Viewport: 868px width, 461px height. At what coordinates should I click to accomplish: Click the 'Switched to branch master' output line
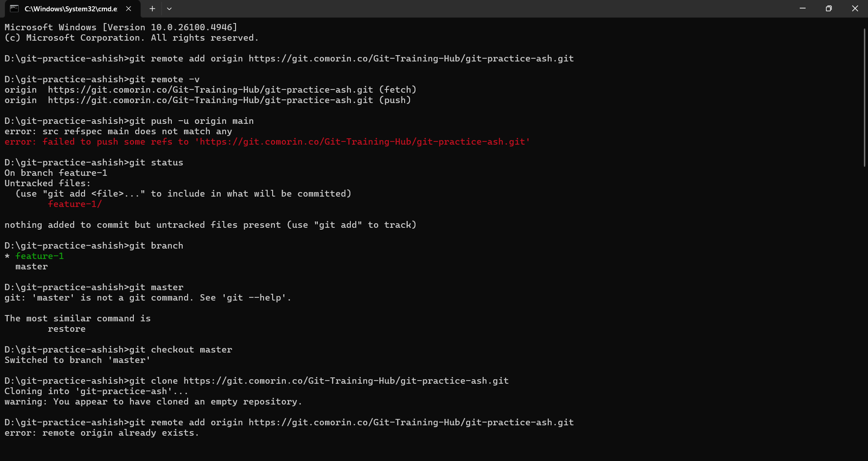pos(77,360)
